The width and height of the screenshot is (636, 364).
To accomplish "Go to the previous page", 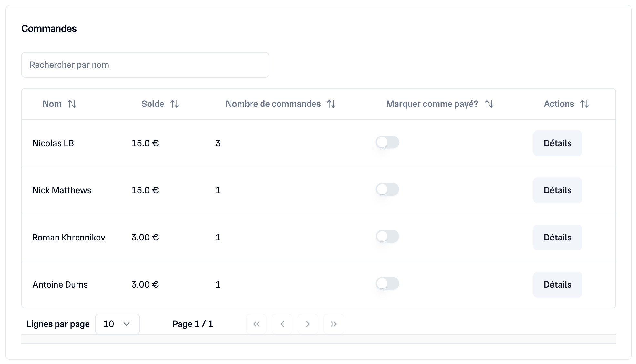I will [282, 324].
